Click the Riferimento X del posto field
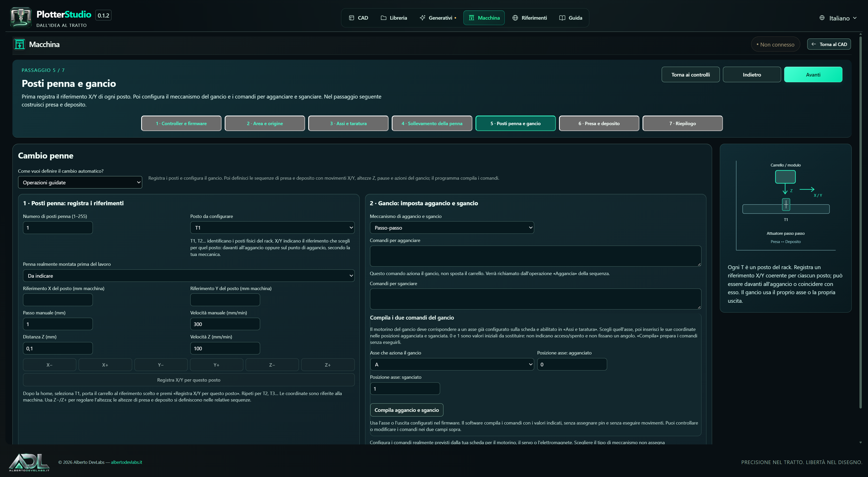Image resolution: width=868 pixels, height=477 pixels. click(x=58, y=299)
